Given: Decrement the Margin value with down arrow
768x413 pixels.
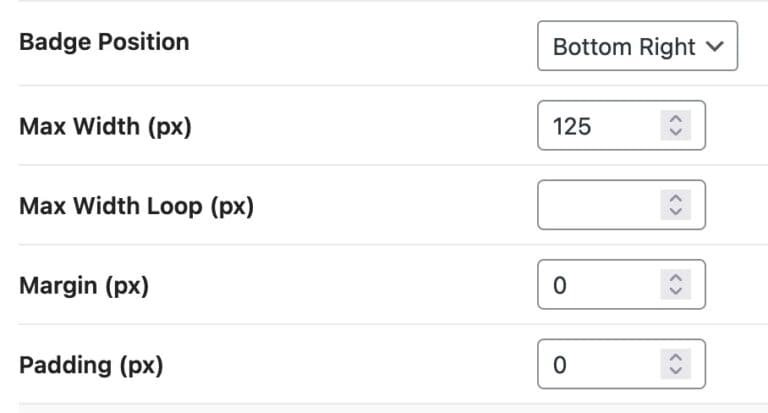Looking at the screenshot, I should (x=676, y=292).
